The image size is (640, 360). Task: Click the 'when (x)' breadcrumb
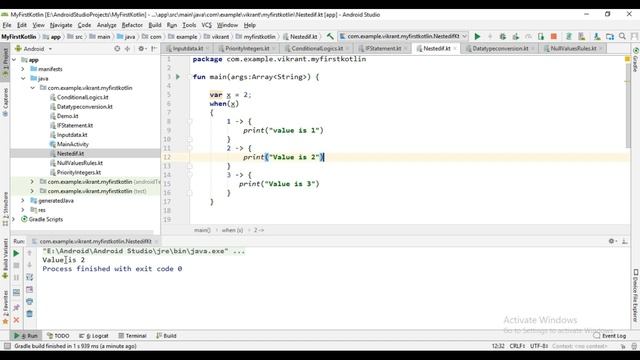pyautogui.click(x=232, y=230)
